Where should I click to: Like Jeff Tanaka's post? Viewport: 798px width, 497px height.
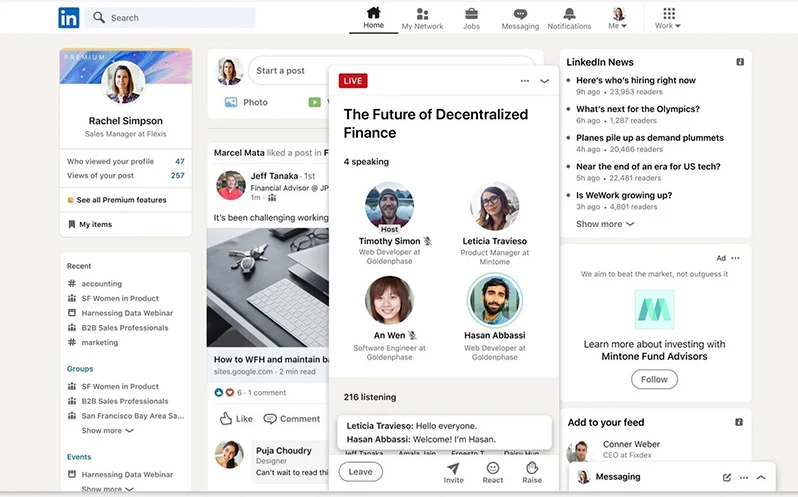pyautogui.click(x=236, y=419)
